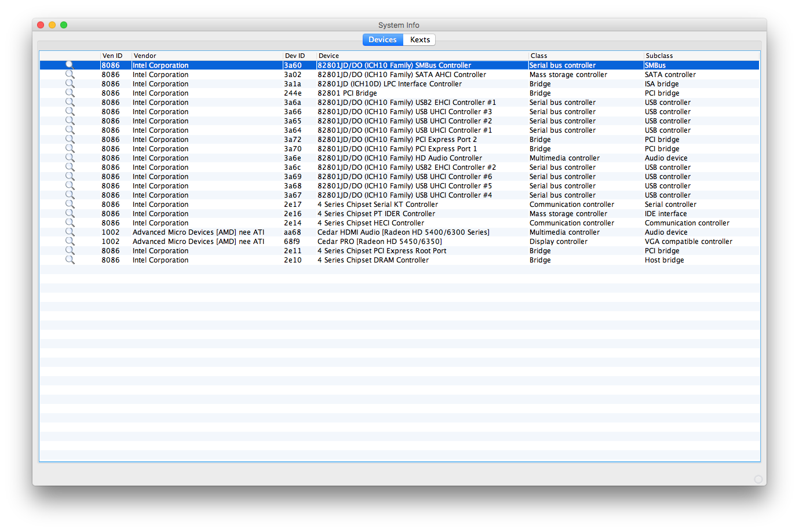Select the "Host bridge" subclass cell
Screen dimensions: 799x532
[x=664, y=260]
